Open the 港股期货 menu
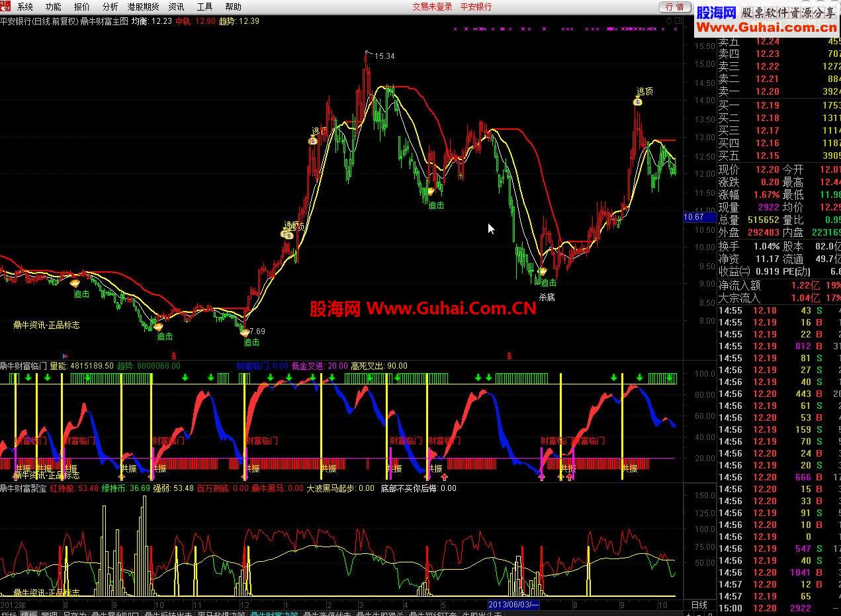Image resolution: width=841 pixels, height=616 pixels. click(x=144, y=7)
